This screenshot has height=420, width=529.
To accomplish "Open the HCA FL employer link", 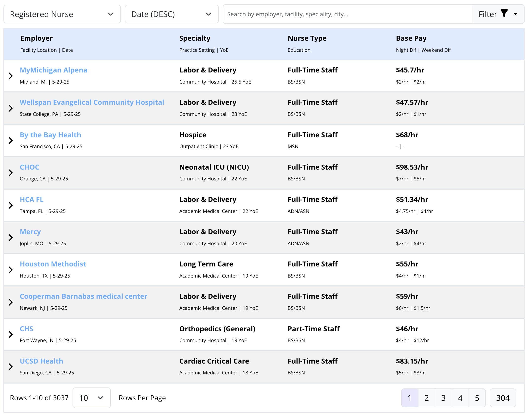I will tap(32, 199).
